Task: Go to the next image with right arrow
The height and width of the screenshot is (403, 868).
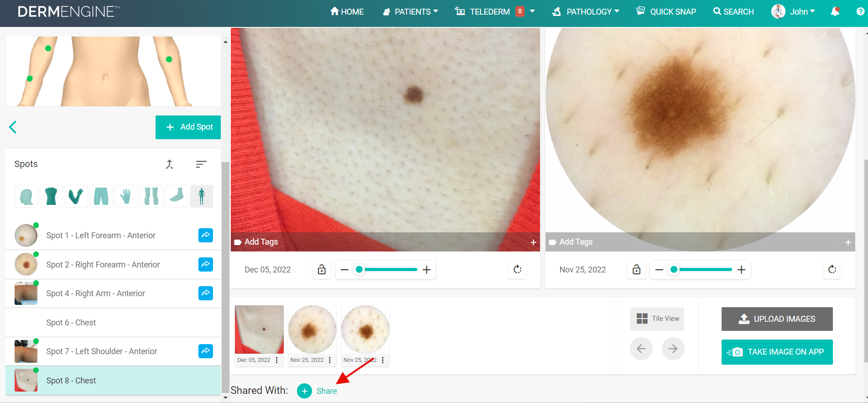Action: [673, 349]
